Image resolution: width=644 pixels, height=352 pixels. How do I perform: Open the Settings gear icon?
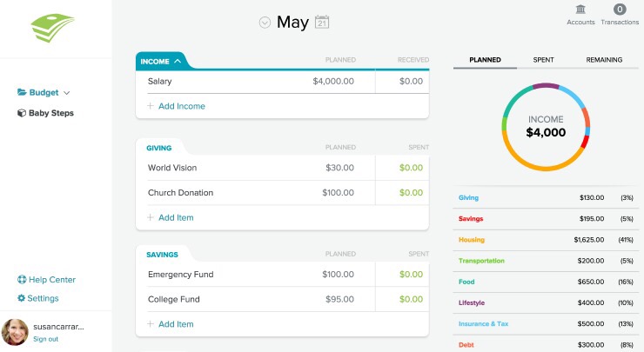(x=22, y=298)
